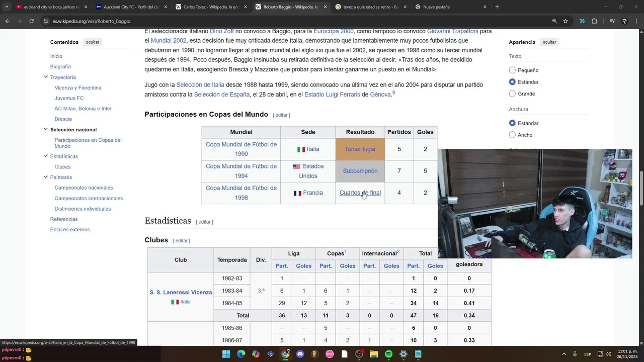This screenshot has width=644, height=362.
Task: Open the page zoom magnifier icon
Action: point(554,21)
